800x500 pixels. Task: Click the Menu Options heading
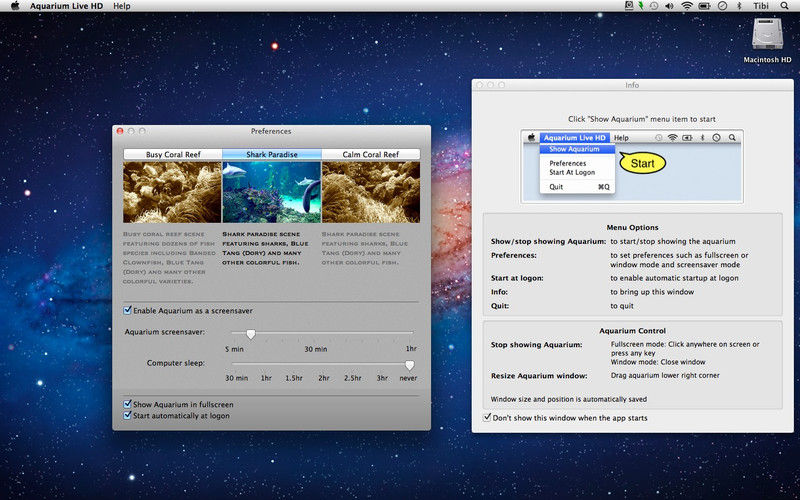pos(632,228)
